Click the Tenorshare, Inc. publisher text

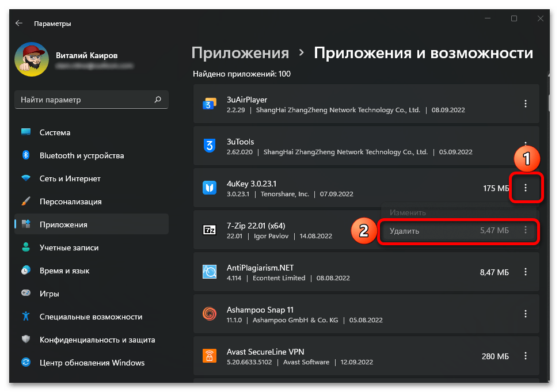284,194
